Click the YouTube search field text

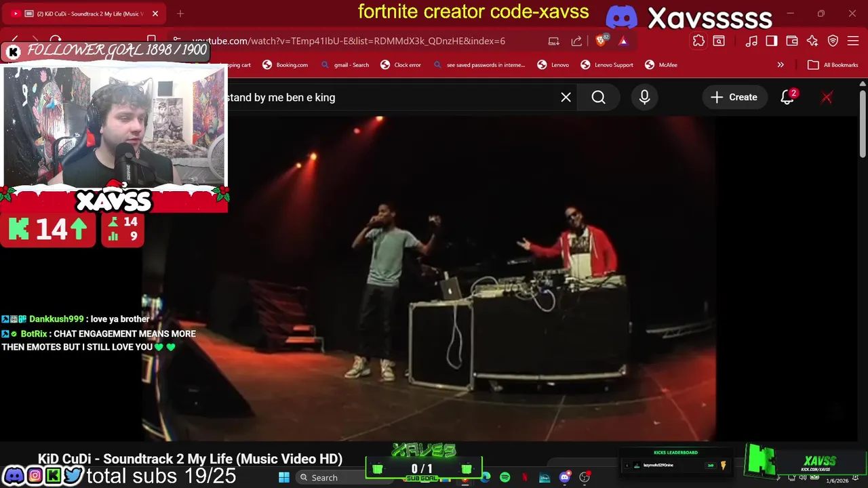(281, 98)
